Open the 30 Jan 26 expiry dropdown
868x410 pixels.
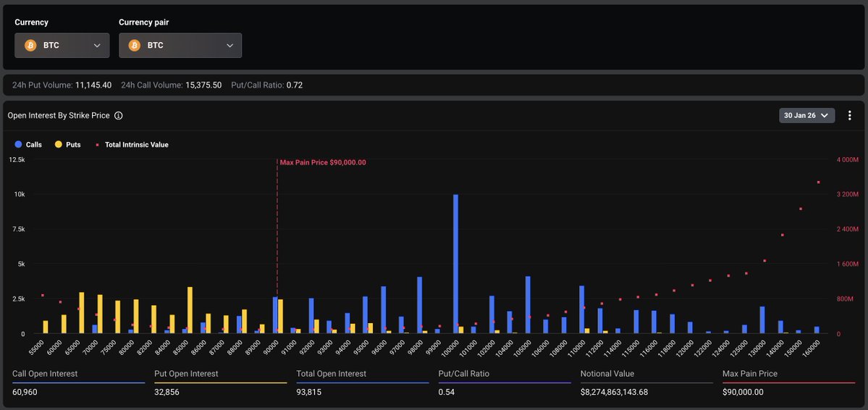coord(807,115)
